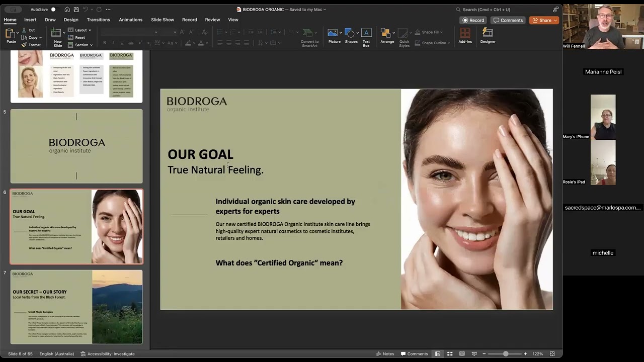The image size is (644, 362).
Task: Click the zoom out minus button
Action: [x=484, y=353]
